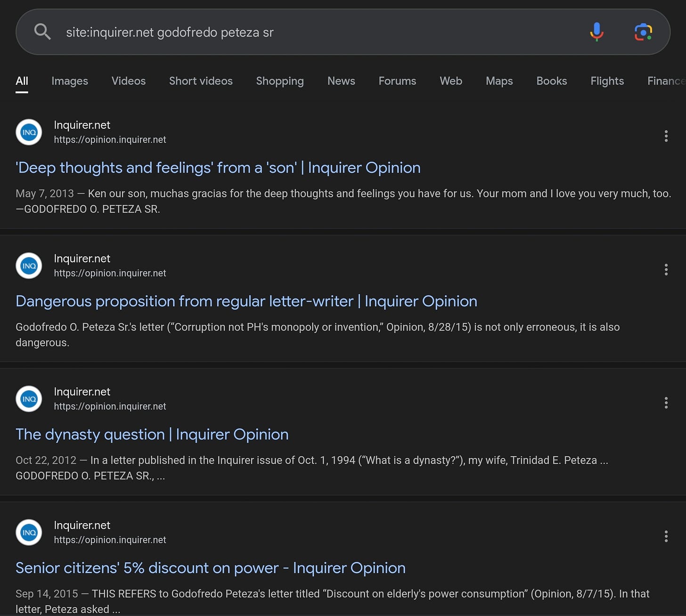Open Google Lens camera search icon
This screenshot has height=616, width=686.
643,32
